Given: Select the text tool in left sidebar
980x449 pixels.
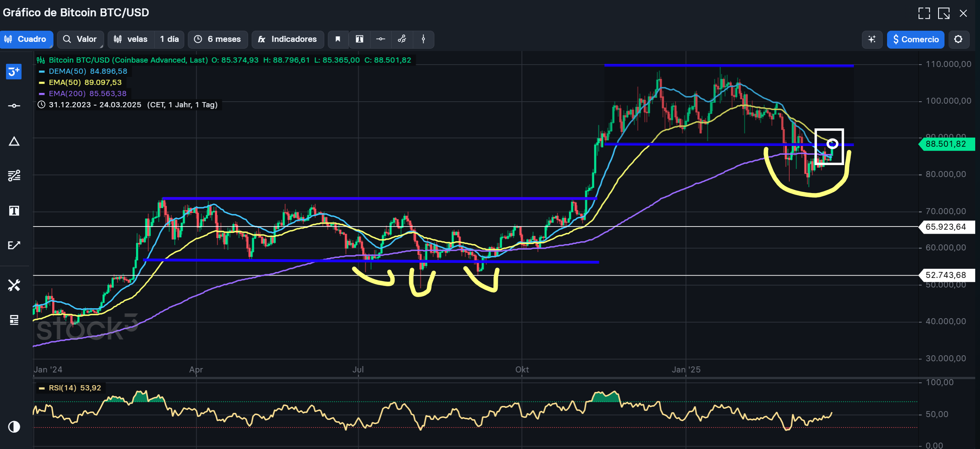Looking at the screenshot, I should tap(14, 211).
